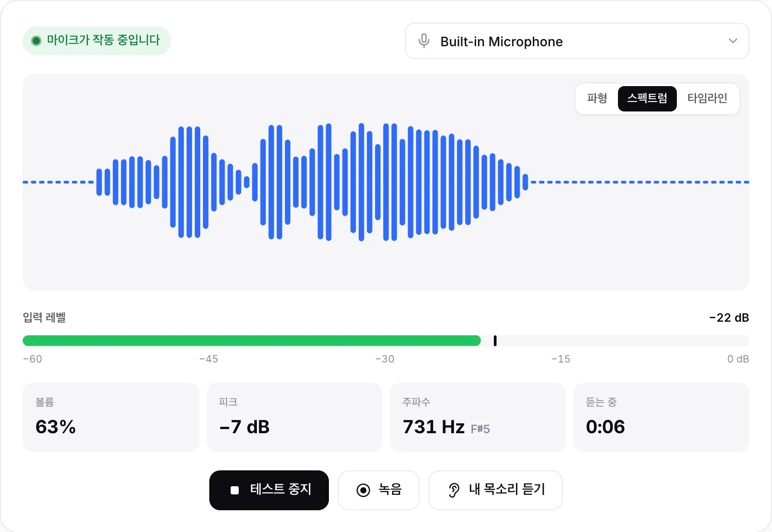Click the ear icon in 내 목소리 듣기
This screenshot has height=532, width=772.
(x=454, y=490)
